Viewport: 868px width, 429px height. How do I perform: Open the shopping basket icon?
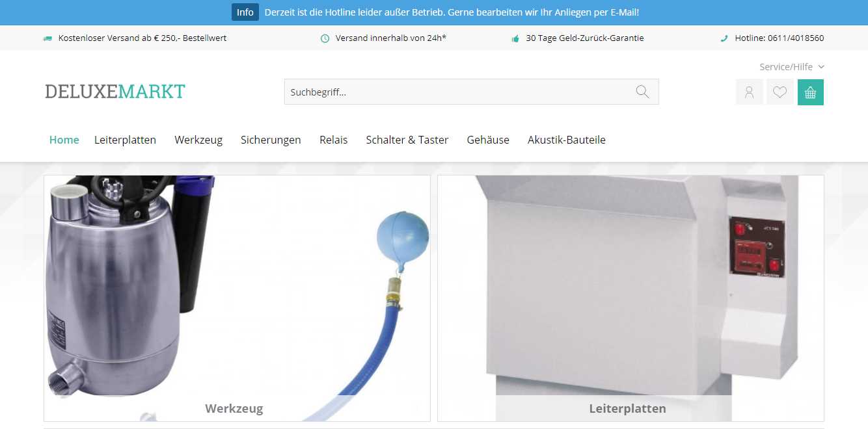(810, 92)
